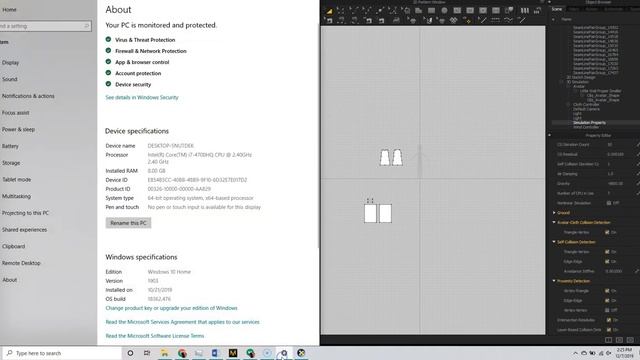Open Storage settings in sidebar
This screenshot has width=640, height=360.
11,163
